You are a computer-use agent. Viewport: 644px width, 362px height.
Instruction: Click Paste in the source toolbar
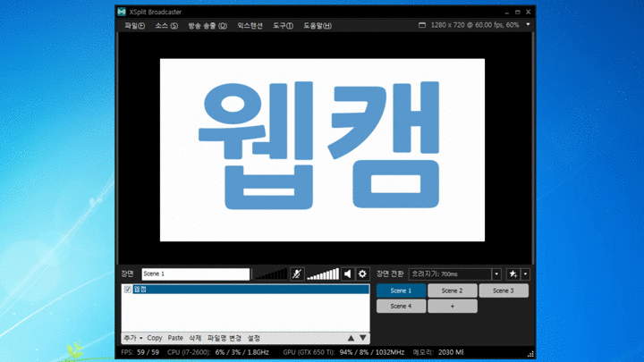[x=175, y=338]
